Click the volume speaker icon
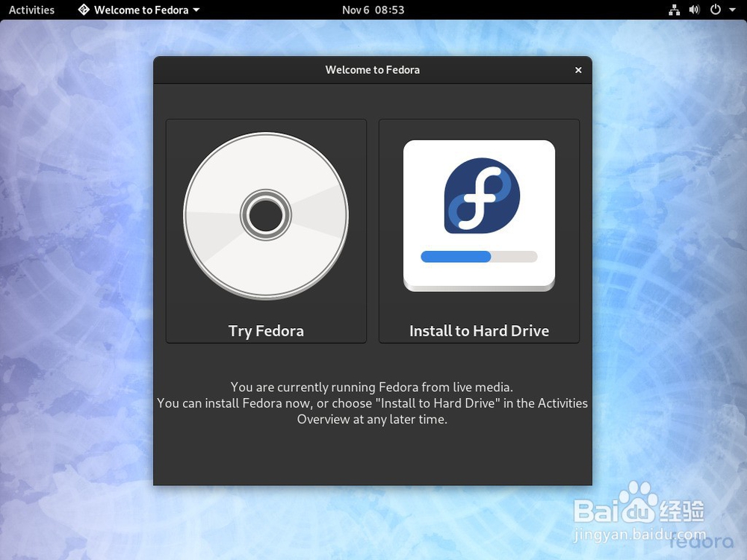The width and height of the screenshot is (747, 560). click(694, 10)
